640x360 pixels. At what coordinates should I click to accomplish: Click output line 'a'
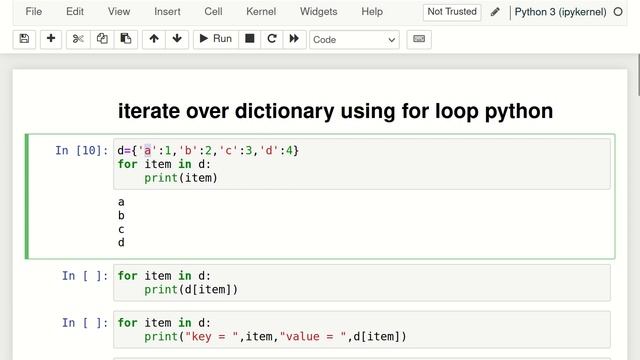click(x=121, y=202)
